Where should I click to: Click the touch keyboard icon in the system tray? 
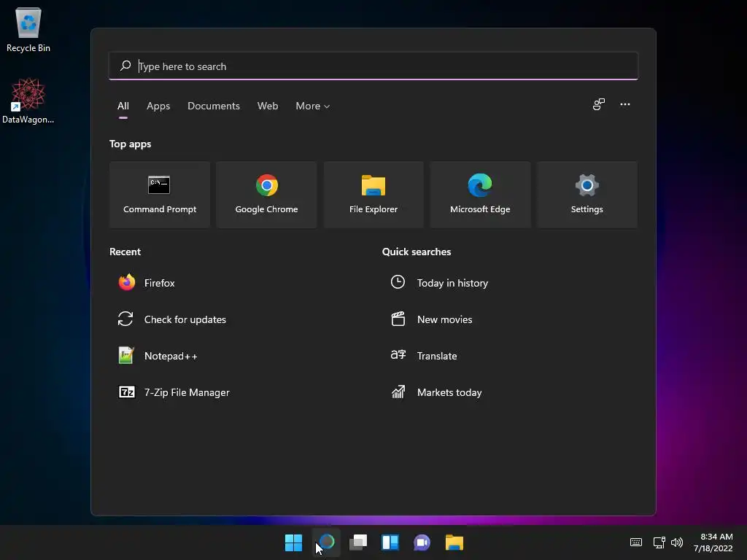[x=636, y=542]
